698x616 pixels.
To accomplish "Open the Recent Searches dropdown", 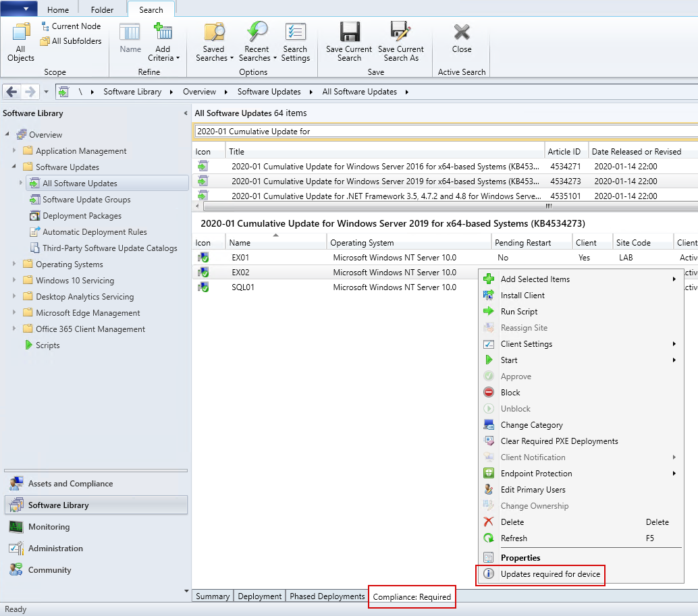I will [257, 43].
